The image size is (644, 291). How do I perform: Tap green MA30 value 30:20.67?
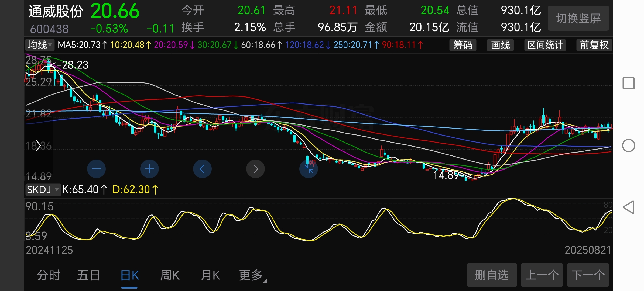218,45
